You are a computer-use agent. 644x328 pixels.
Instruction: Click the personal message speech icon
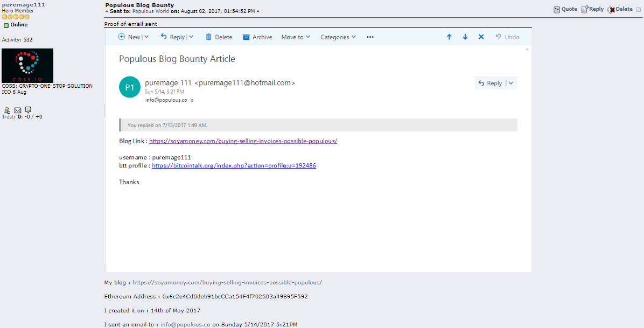(28, 110)
